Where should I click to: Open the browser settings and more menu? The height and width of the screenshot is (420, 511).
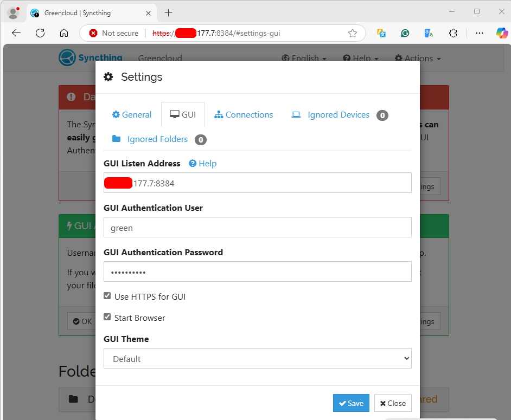[x=480, y=33]
